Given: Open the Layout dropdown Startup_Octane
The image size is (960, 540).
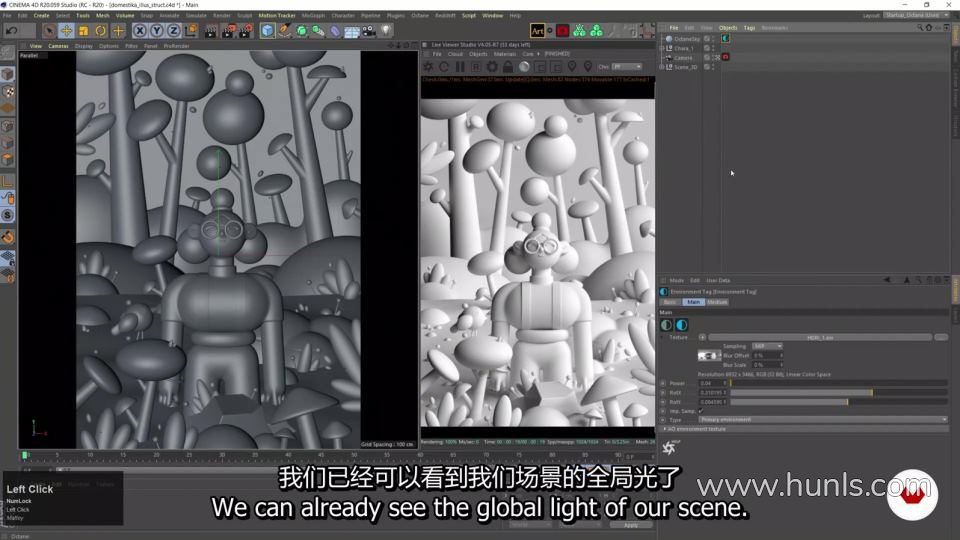Looking at the screenshot, I should (915, 15).
